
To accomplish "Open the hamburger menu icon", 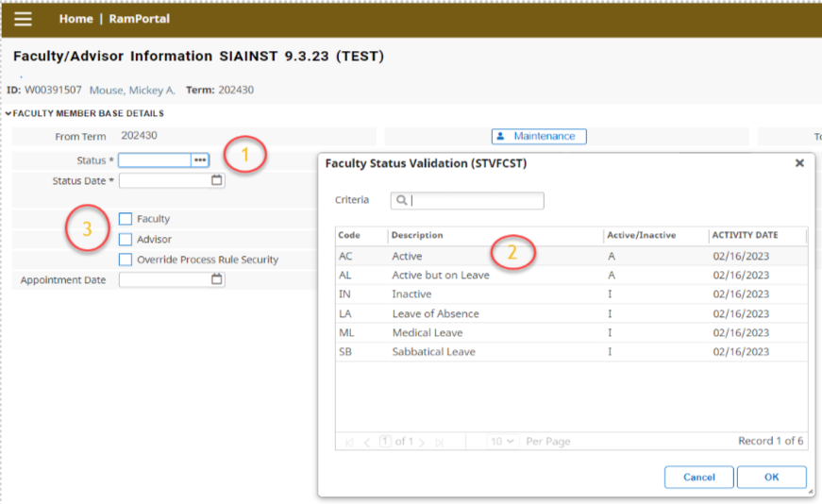I will [x=23, y=19].
